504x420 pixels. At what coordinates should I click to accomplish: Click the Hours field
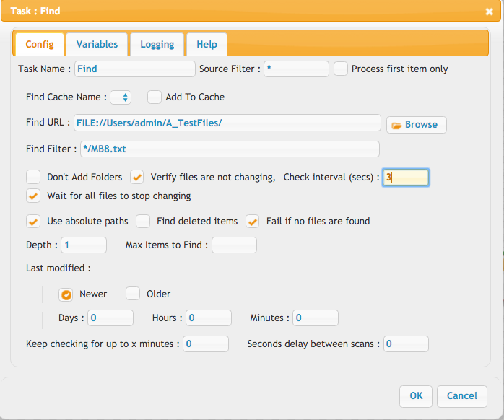pyautogui.click(x=209, y=318)
